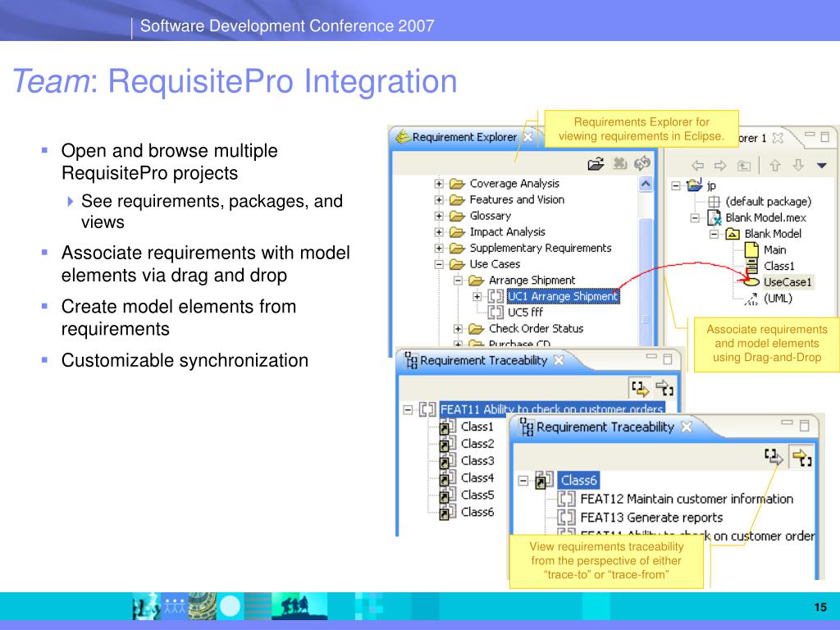Collapse the jp project node
The image size is (840, 630).
click(x=676, y=186)
